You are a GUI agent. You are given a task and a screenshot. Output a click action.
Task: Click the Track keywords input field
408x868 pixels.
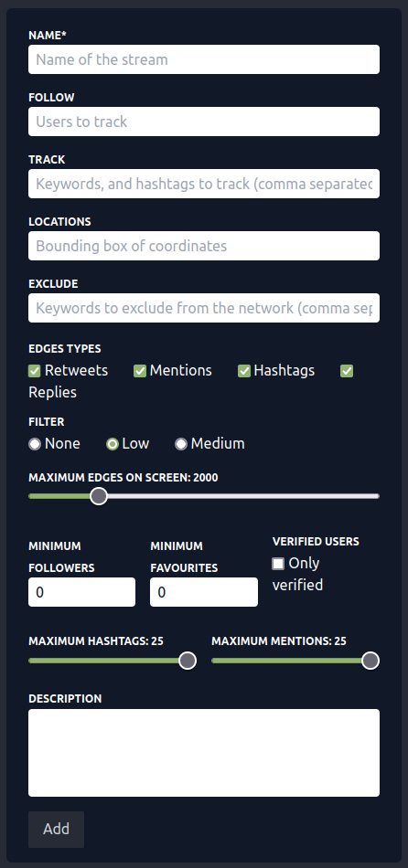(x=204, y=184)
